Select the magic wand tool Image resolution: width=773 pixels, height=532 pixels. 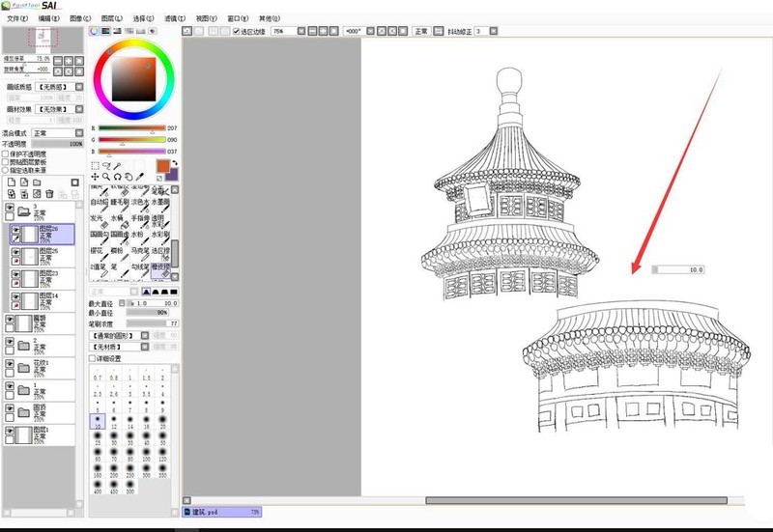118,165
